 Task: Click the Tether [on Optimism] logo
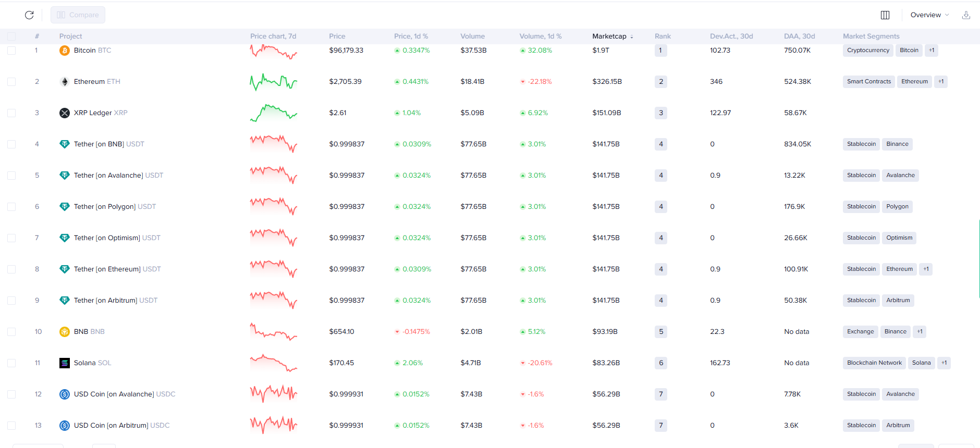coord(65,238)
